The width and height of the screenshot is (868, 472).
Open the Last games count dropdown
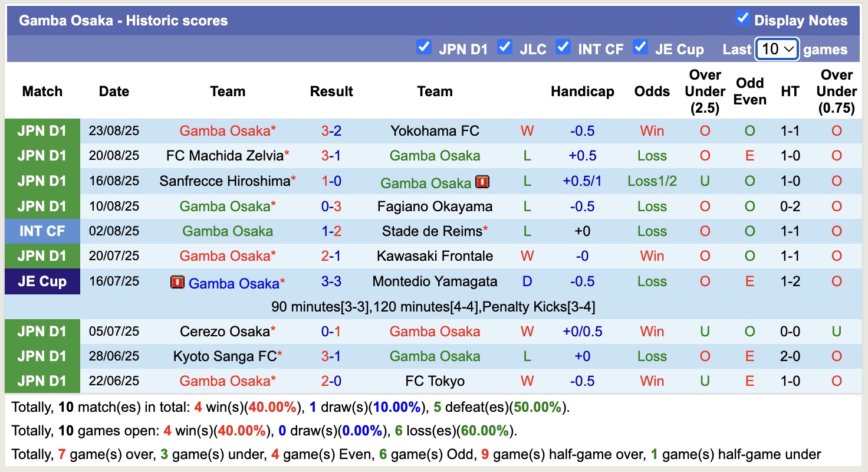point(777,49)
